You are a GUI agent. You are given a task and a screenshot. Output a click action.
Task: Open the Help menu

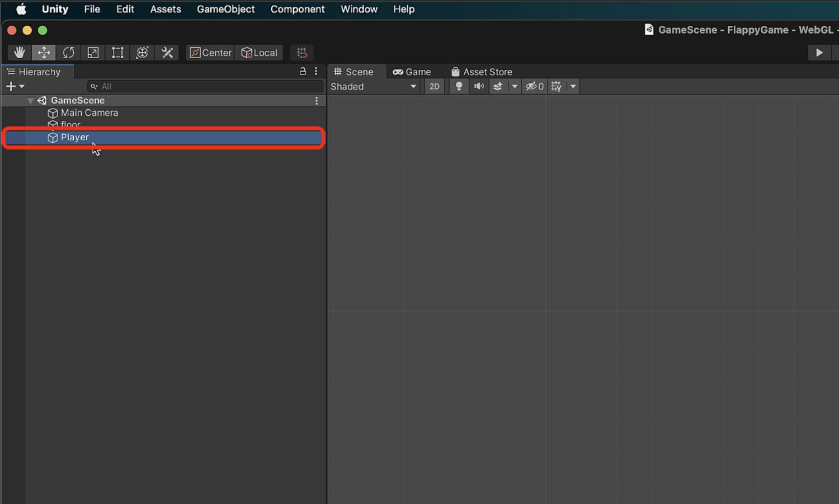click(x=404, y=9)
